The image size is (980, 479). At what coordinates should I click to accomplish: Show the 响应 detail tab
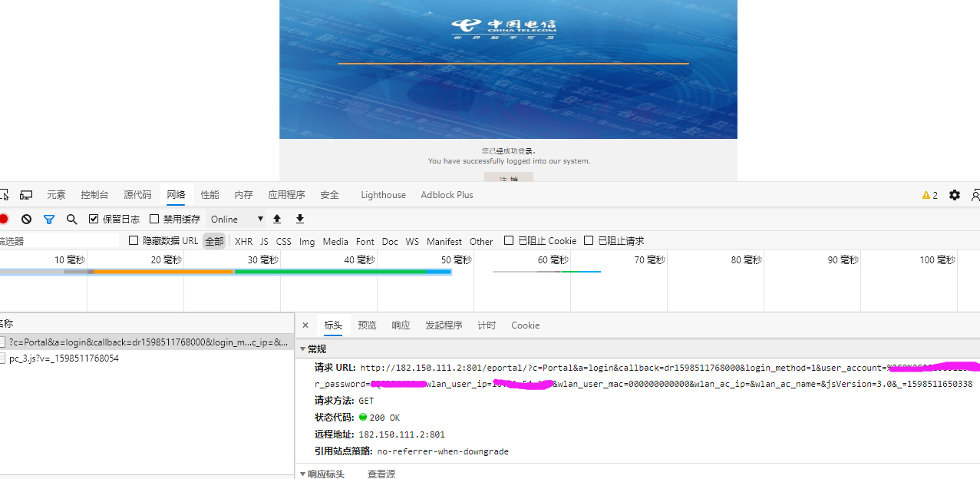point(401,325)
